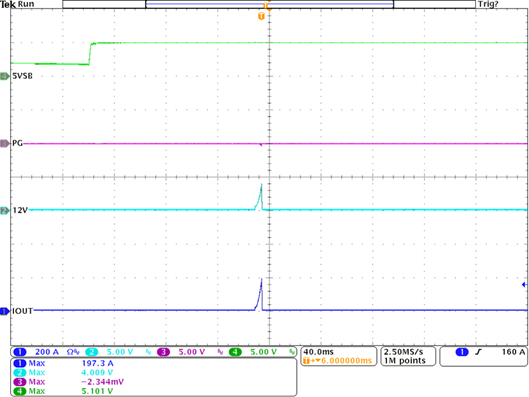Click the channel 1 Max 197.3 A measurement

coord(64,363)
